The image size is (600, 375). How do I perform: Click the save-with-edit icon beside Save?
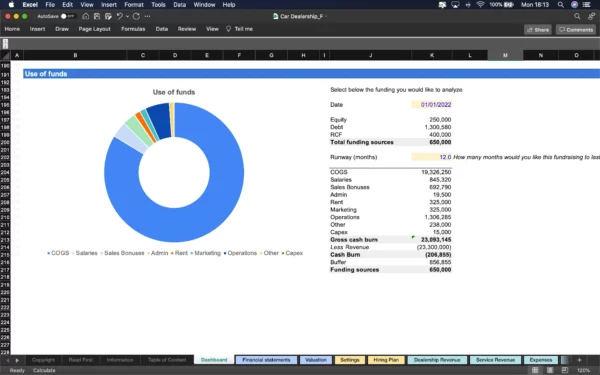point(108,16)
